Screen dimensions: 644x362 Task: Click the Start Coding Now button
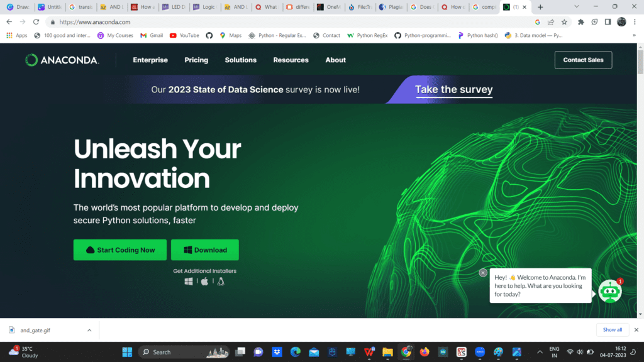pyautogui.click(x=120, y=250)
